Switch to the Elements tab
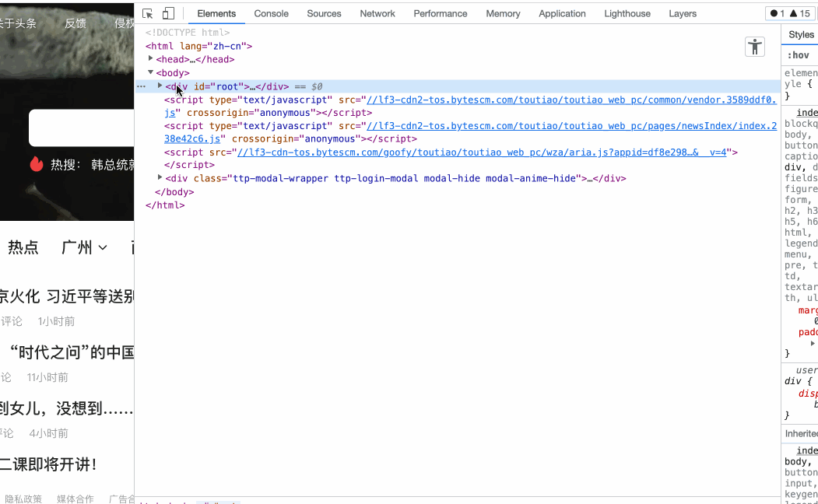The image size is (818, 504). click(216, 13)
